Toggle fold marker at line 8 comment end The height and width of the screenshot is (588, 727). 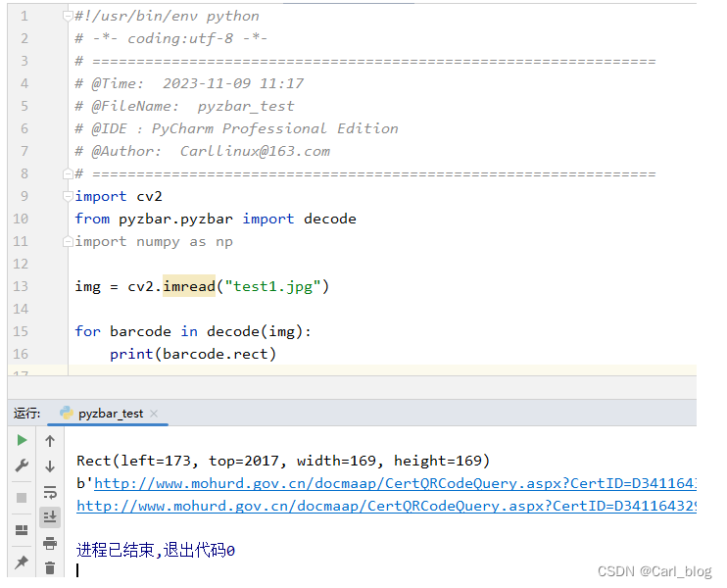click(68, 173)
